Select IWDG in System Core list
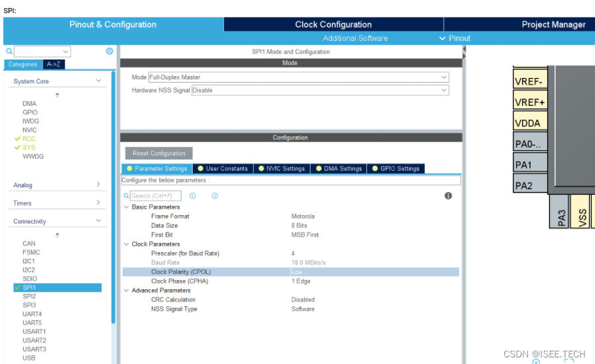Screen dimensions: 595x364 30,121
